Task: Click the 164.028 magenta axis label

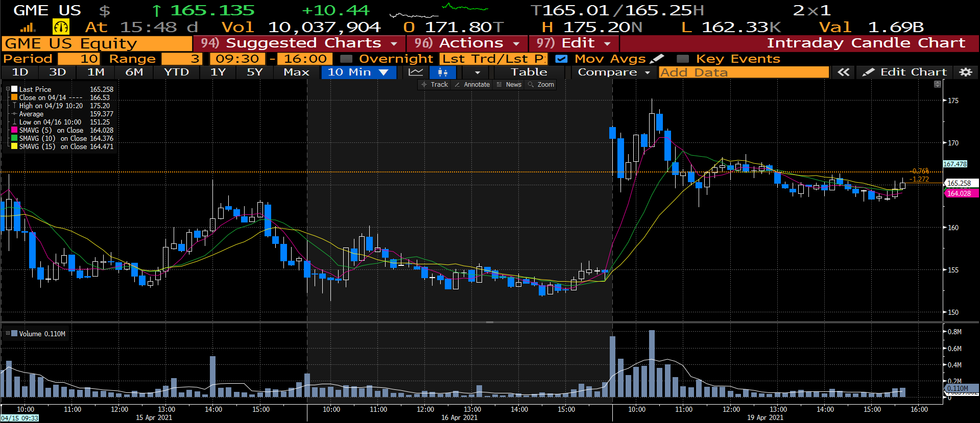Action: pyautogui.click(x=961, y=193)
